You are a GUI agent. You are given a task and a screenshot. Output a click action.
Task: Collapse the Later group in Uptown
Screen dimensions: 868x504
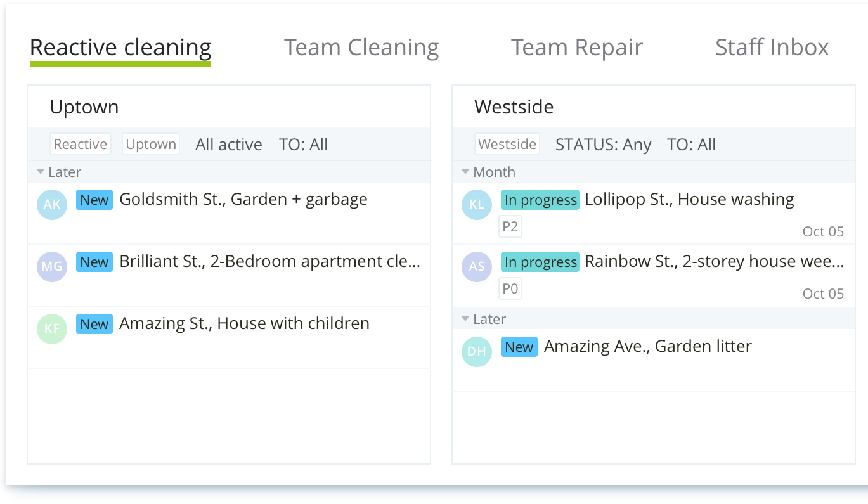[41, 172]
